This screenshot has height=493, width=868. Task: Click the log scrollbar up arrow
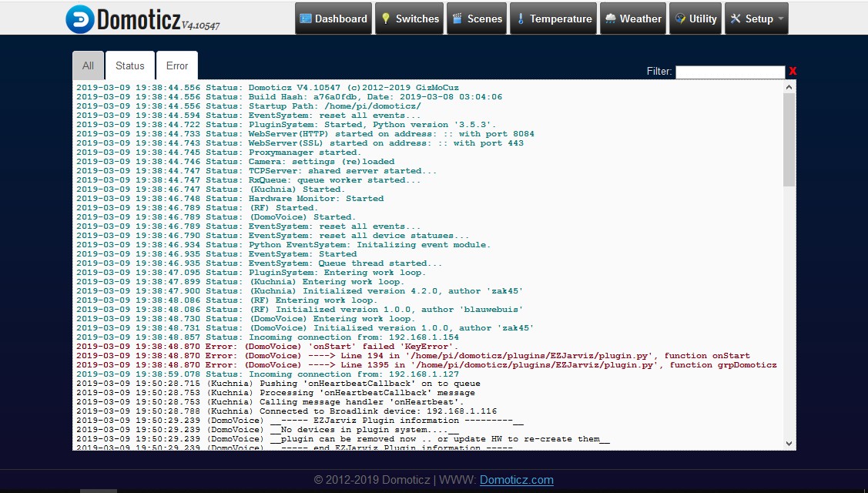click(789, 88)
